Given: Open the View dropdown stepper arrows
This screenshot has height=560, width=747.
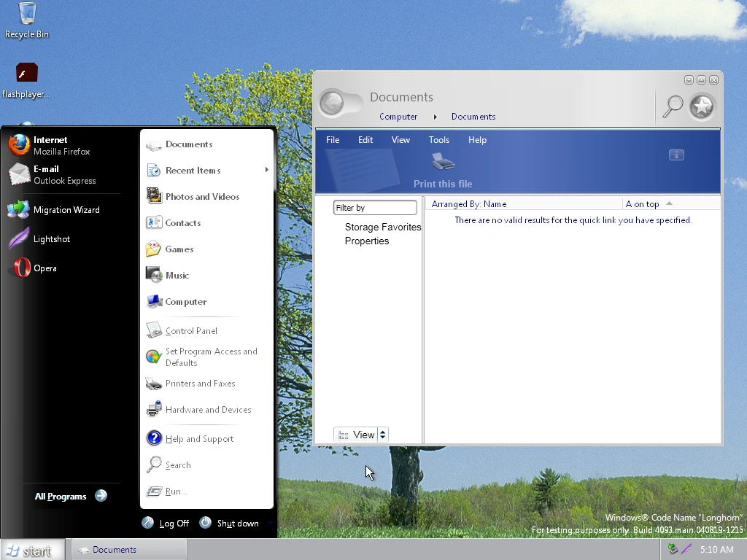Looking at the screenshot, I should 383,435.
